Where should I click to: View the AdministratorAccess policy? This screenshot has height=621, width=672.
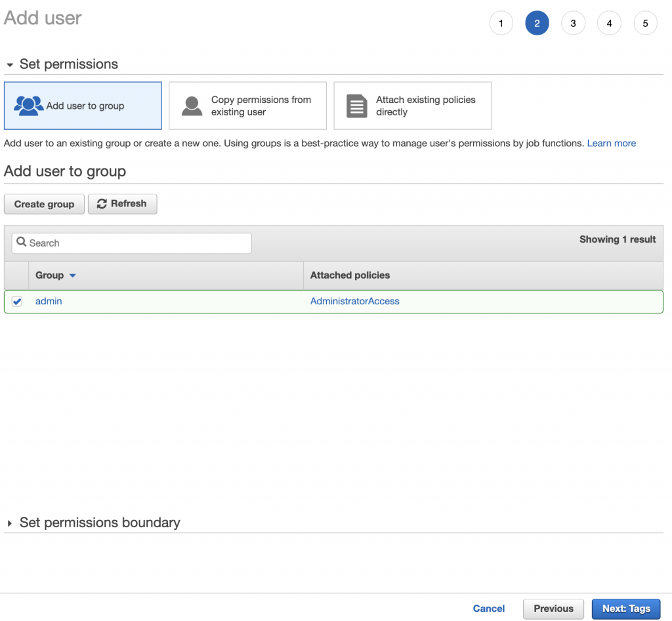(x=354, y=302)
